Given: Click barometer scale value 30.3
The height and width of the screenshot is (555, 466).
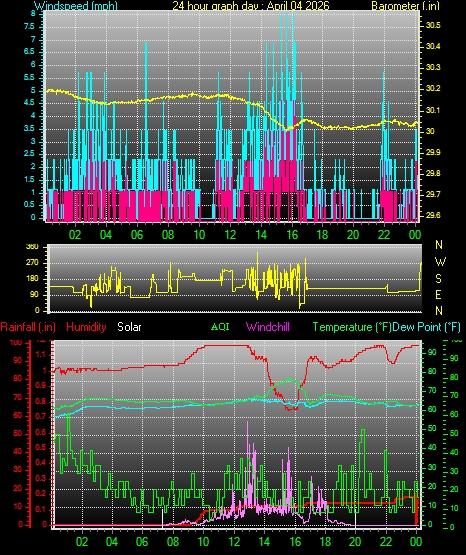Looking at the screenshot, I should click(x=433, y=67).
